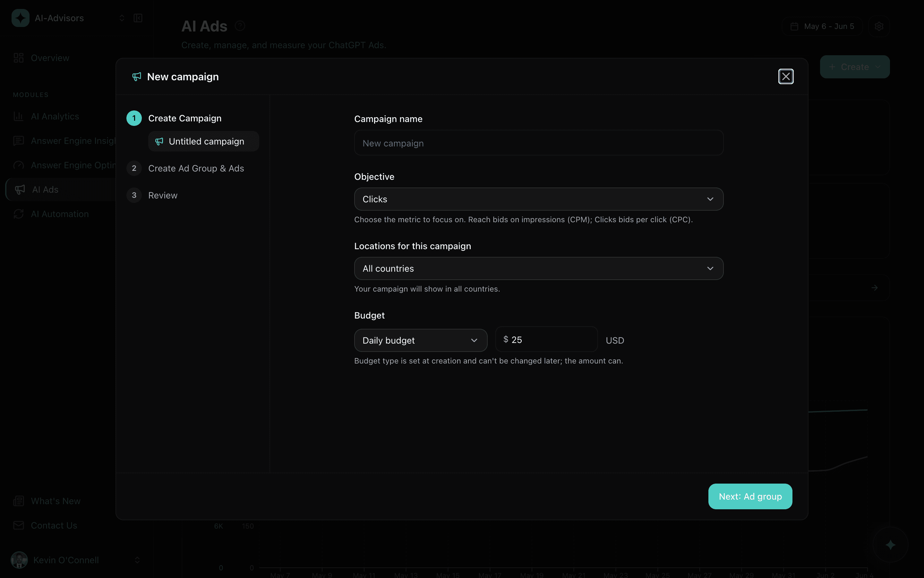Click the Contact Us envelope icon

point(18,525)
